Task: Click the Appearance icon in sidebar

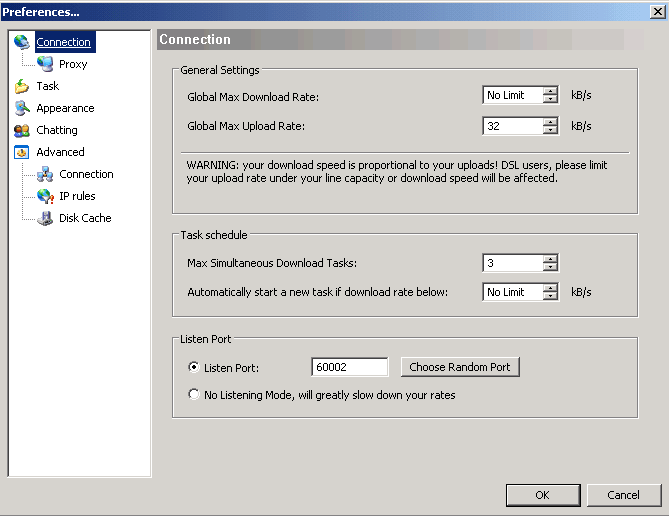Action: pos(21,108)
